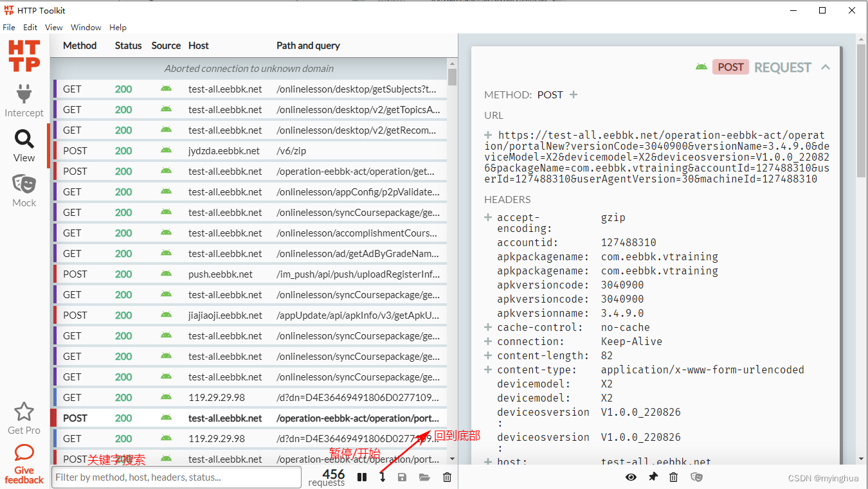Click details pane scrollbar thumb

point(861,111)
